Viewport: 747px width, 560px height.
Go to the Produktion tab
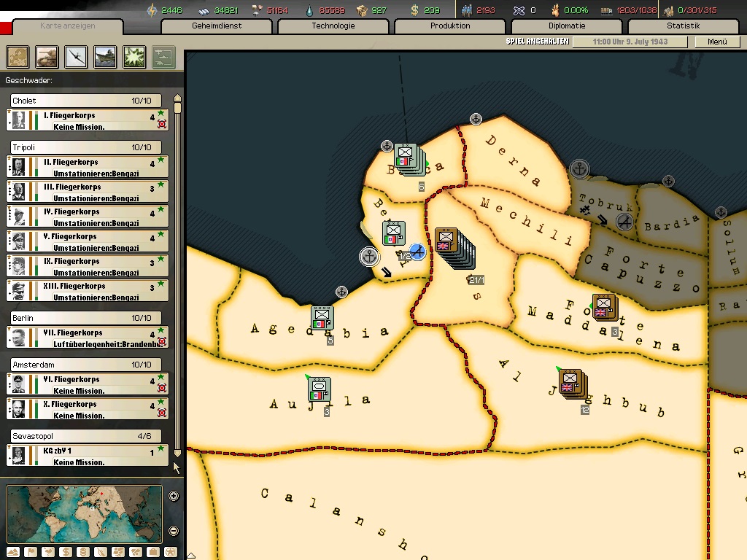(450, 26)
